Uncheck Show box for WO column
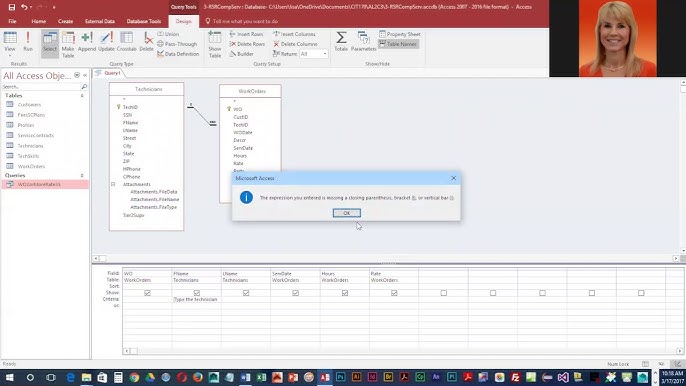This screenshot has height=386, width=686. (x=147, y=293)
